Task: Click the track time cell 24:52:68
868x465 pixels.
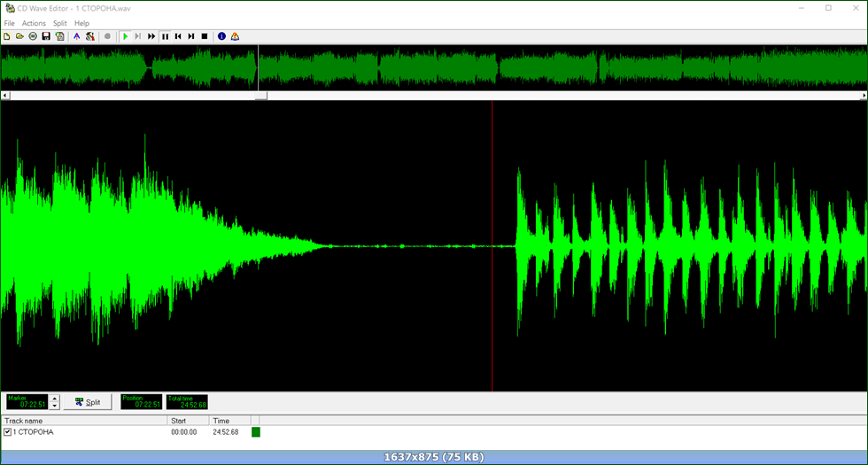Action: (x=226, y=432)
